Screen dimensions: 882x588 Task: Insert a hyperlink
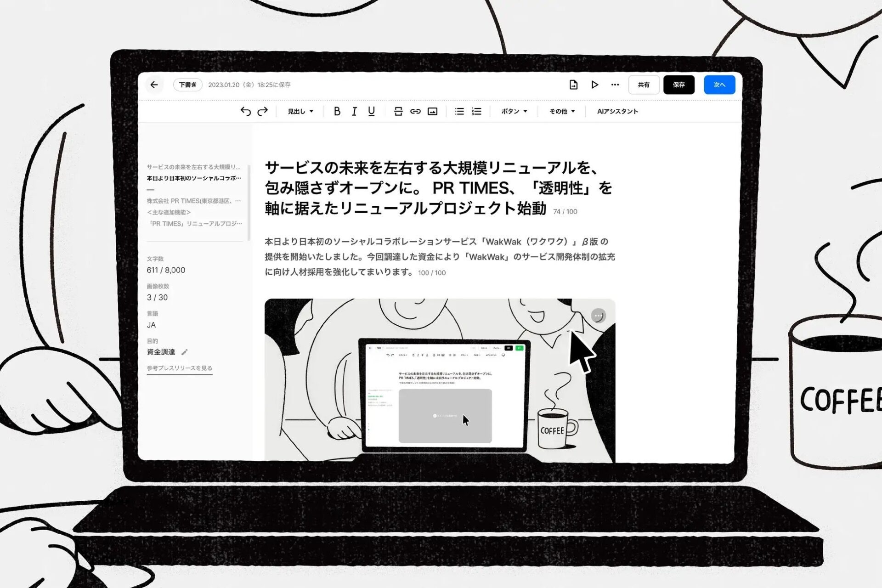pyautogui.click(x=415, y=111)
